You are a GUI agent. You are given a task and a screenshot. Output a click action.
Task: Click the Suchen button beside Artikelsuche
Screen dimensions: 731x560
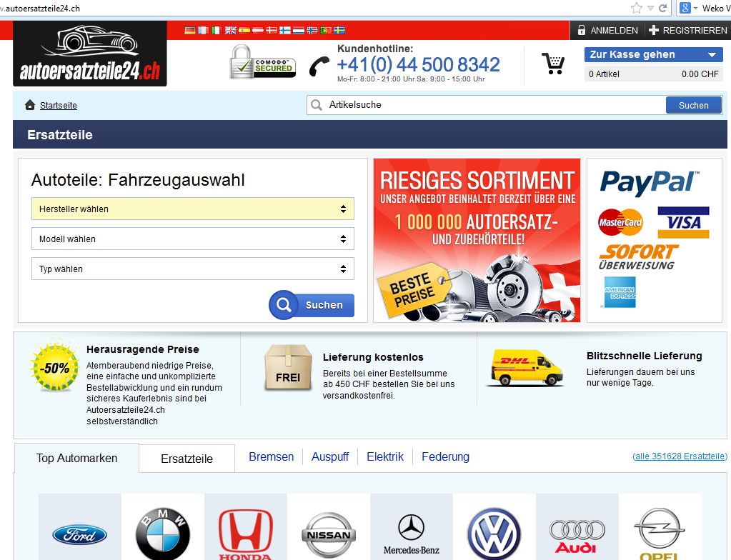coord(694,105)
